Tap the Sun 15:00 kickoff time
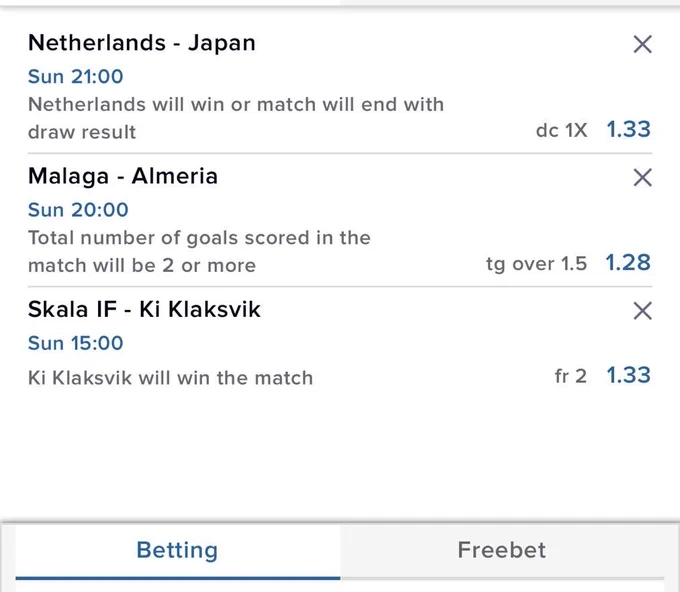680x592 pixels. pyautogui.click(x=75, y=343)
